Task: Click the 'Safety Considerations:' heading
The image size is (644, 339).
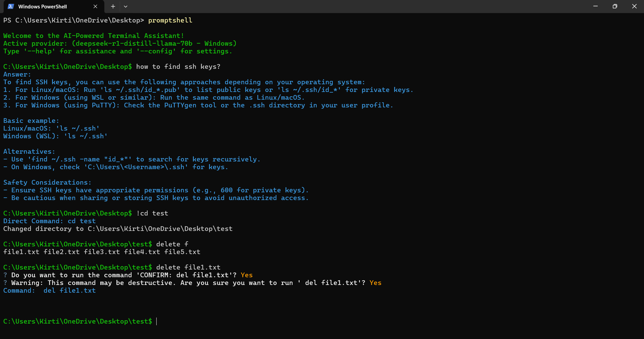Action: pyautogui.click(x=47, y=183)
